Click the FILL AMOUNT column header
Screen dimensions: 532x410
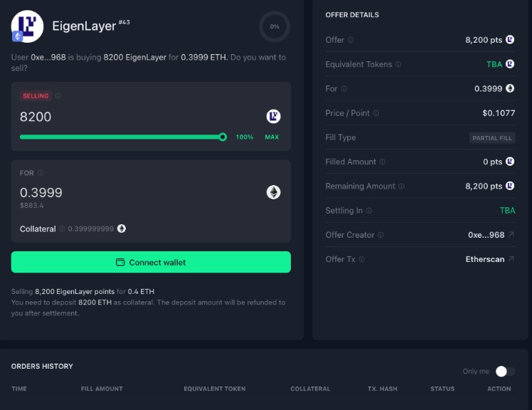(102, 389)
